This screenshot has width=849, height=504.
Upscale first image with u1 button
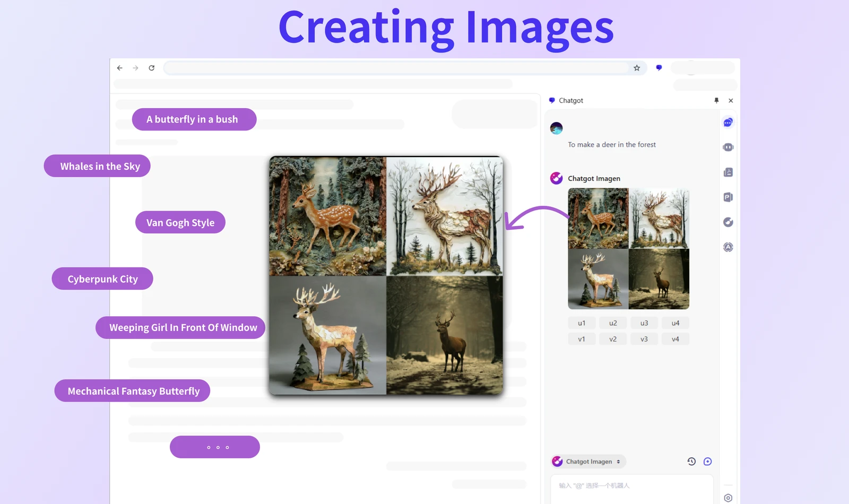click(582, 323)
